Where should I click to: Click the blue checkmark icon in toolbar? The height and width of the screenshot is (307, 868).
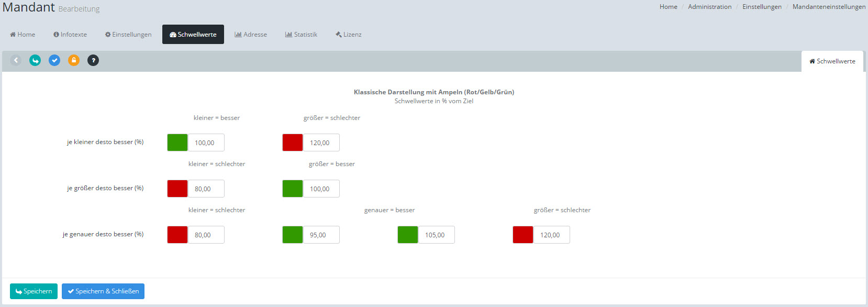(x=54, y=60)
